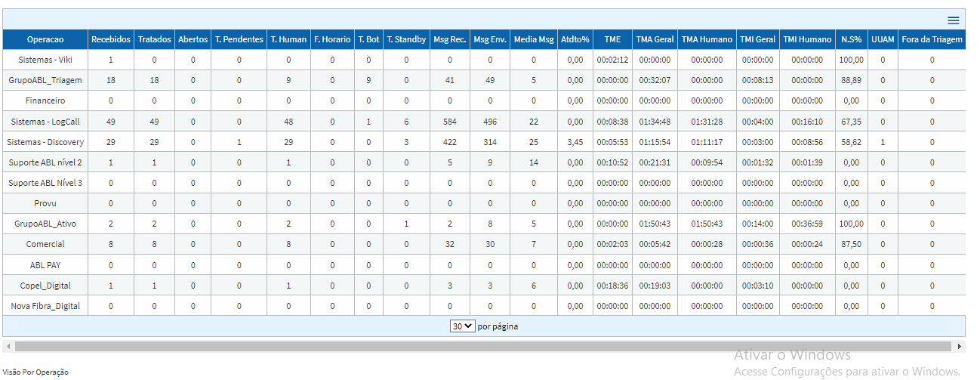The width and height of the screenshot is (980, 380).
Task: Sort by the Tratados column header
Action: point(154,39)
